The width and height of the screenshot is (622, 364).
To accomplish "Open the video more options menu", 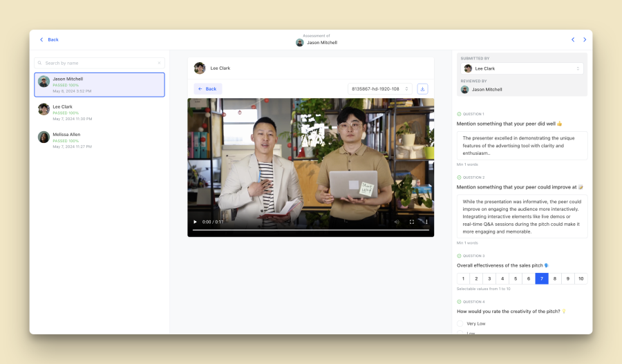I will 426,222.
